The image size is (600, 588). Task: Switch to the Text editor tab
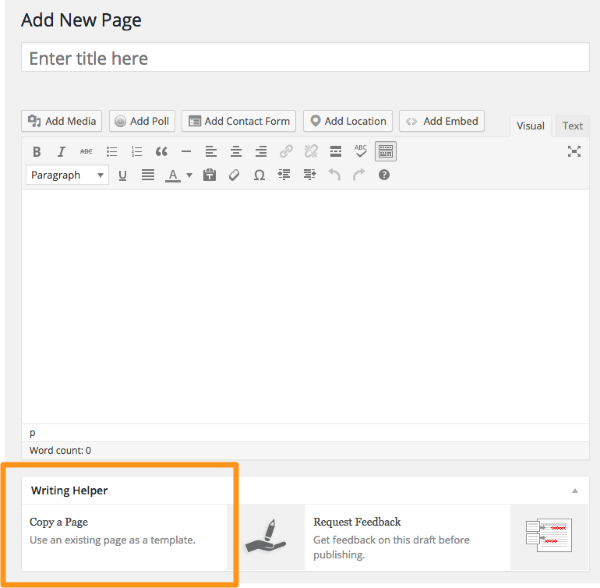(572, 126)
